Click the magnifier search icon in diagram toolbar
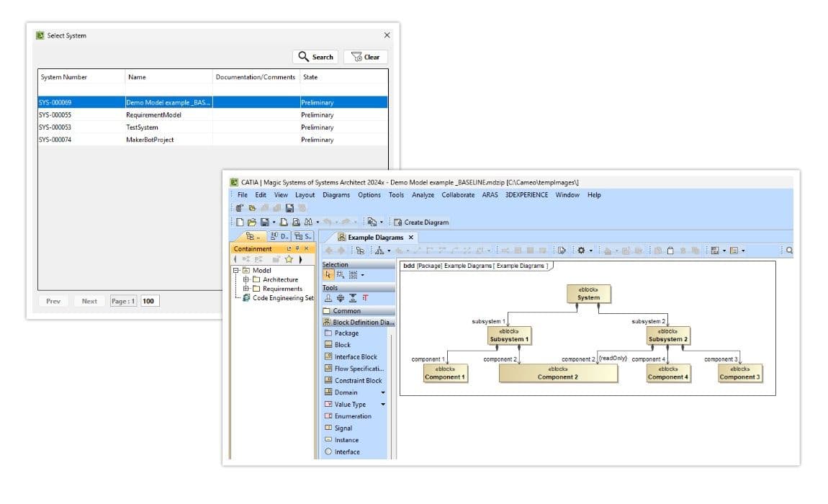Image resolution: width=828 pixels, height=504 pixels. [x=789, y=251]
